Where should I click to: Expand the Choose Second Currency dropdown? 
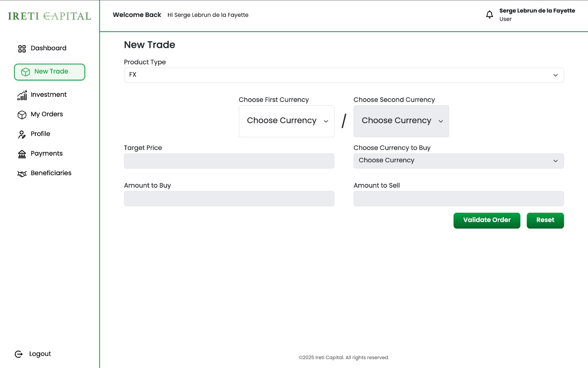coord(401,121)
